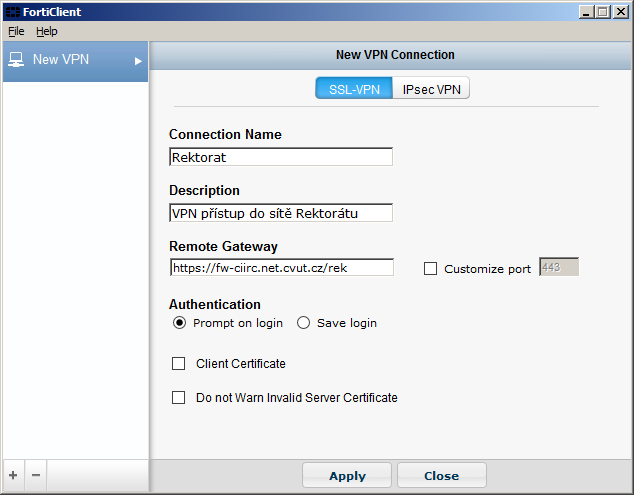Minimize the FortiClient window
The width and height of the screenshot is (634, 495).
586,12
